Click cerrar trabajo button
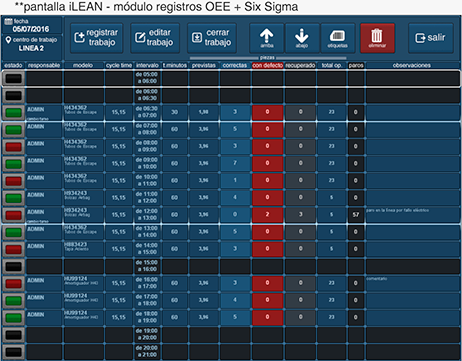 212,38
